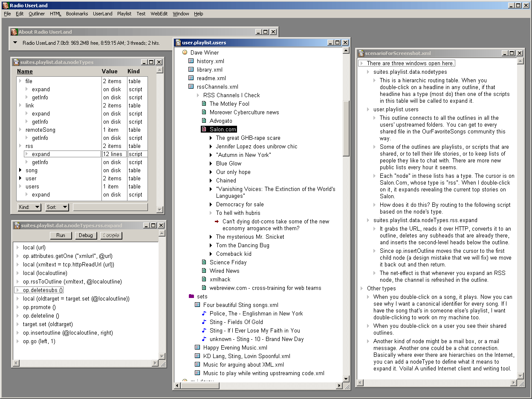Click the smiley icon beside Dave Winer
Screen dimensions: 532x399
(x=185, y=52)
